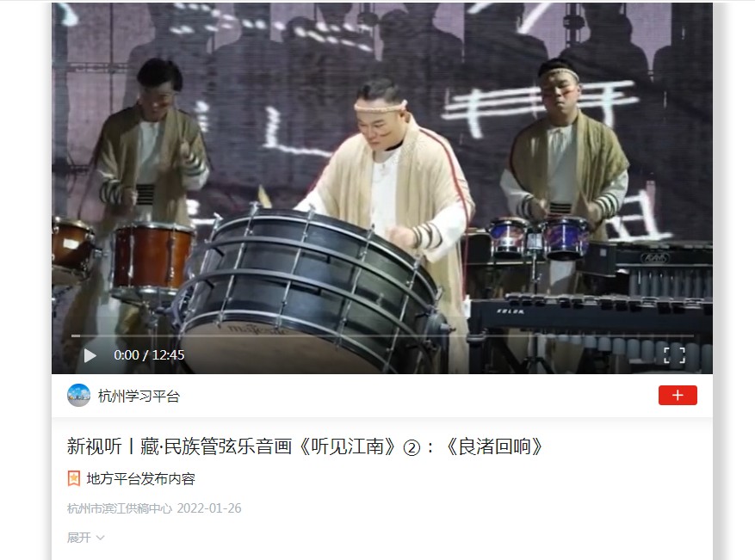Play the video
Viewport: 755px width, 560px height.
(90, 355)
